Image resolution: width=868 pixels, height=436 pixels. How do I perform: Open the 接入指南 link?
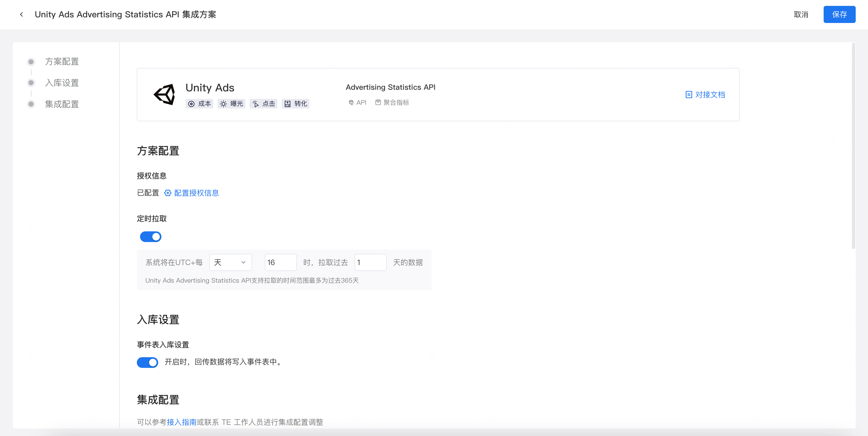click(182, 422)
